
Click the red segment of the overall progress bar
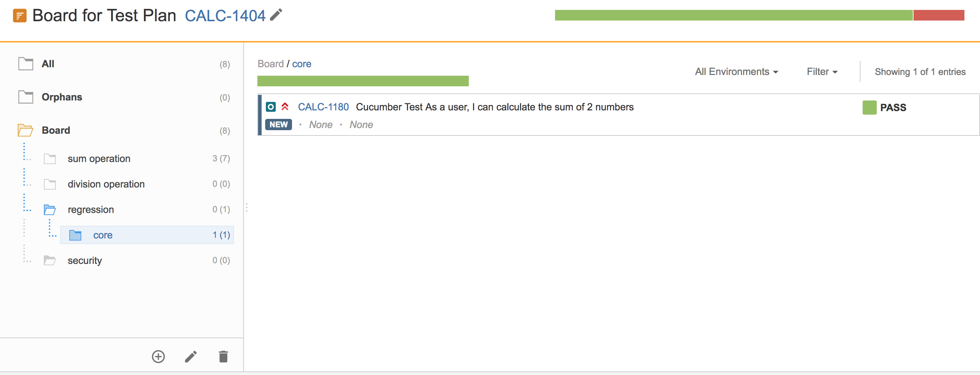pos(939,15)
